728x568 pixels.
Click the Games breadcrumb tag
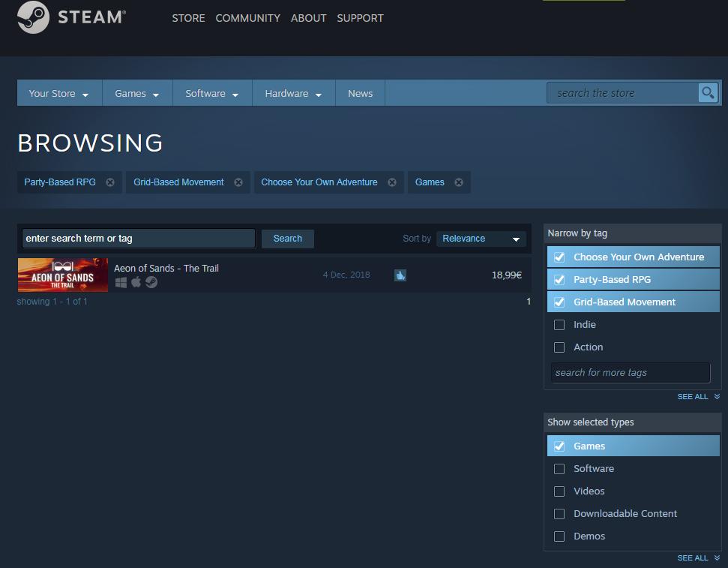tap(430, 182)
